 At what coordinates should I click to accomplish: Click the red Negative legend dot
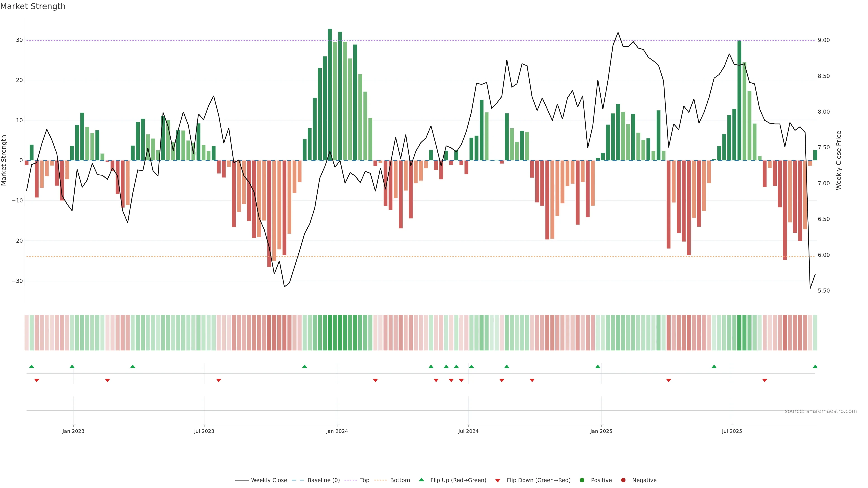coord(623,480)
